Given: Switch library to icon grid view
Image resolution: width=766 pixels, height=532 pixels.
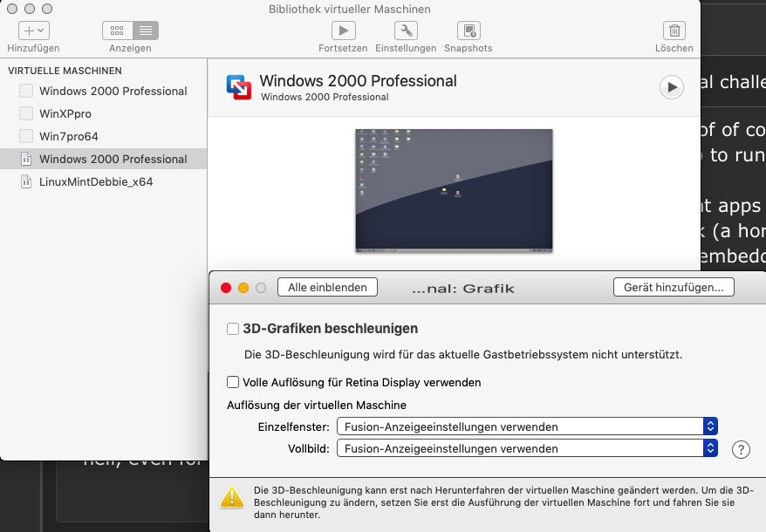Looking at the screenshot, I should click(117, 31).
